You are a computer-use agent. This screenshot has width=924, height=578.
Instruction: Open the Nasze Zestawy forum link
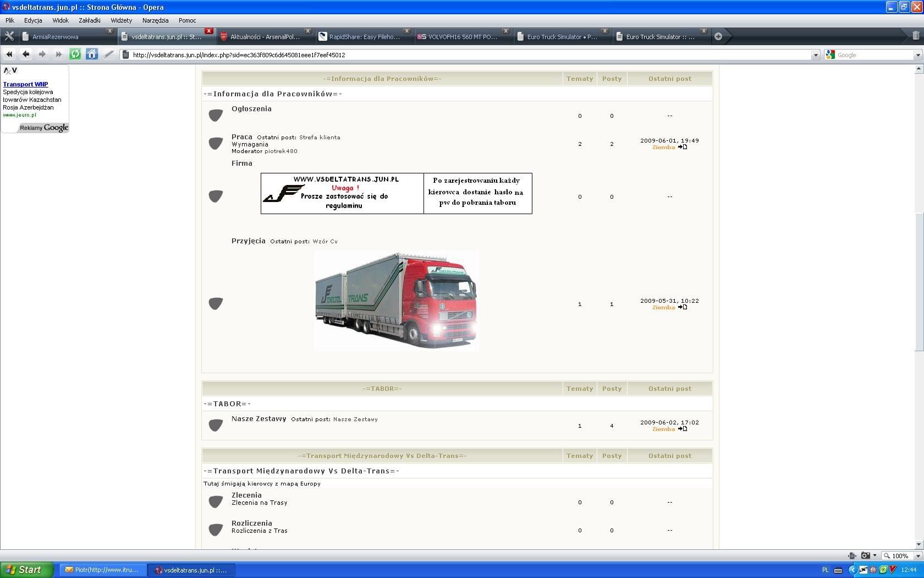(x=258, y=418)
